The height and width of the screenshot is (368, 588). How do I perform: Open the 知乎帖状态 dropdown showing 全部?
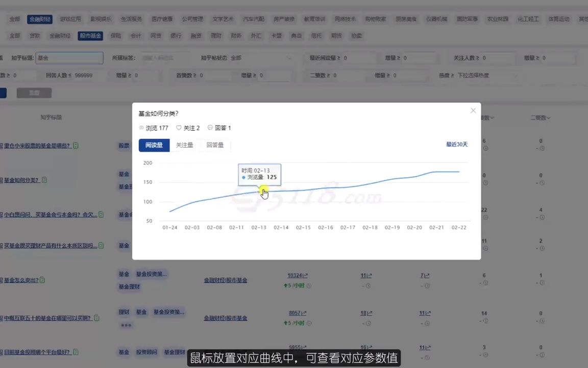261,58
